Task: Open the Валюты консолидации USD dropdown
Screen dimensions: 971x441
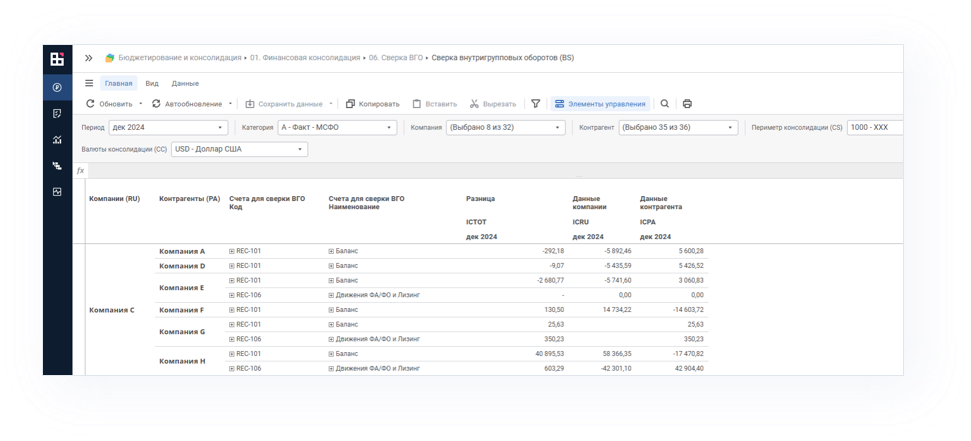Action: [x=239, y=149]
